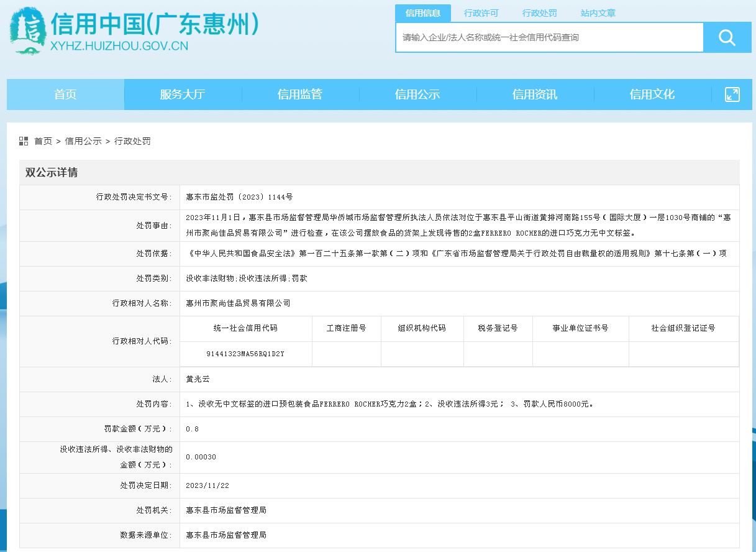The image size is (756, 552).
Task: Open the 信用公示 navigation menu item
Action: [417, 94]
